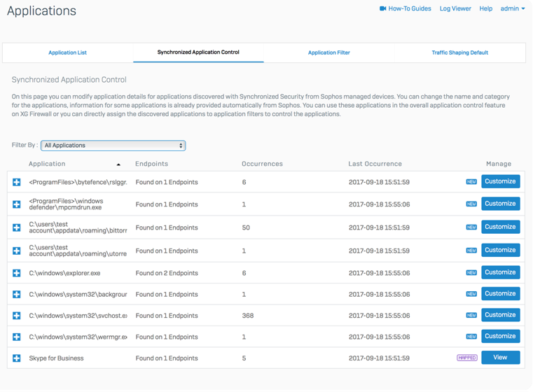
Task: Select the 'Skype for Business' application name
Action: [x=56, y=358]
